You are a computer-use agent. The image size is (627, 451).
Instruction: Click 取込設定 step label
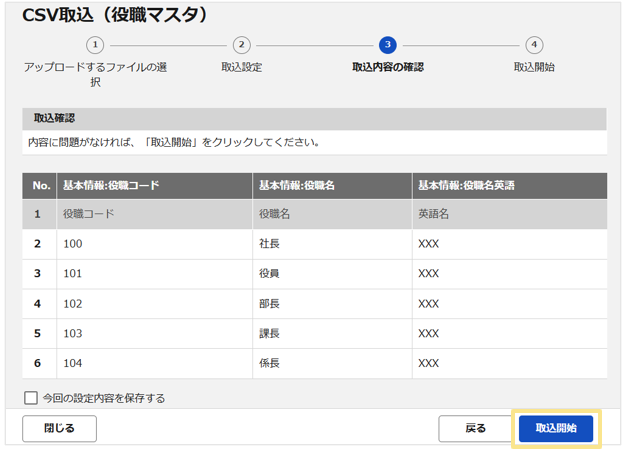click(x=242, y=67)
